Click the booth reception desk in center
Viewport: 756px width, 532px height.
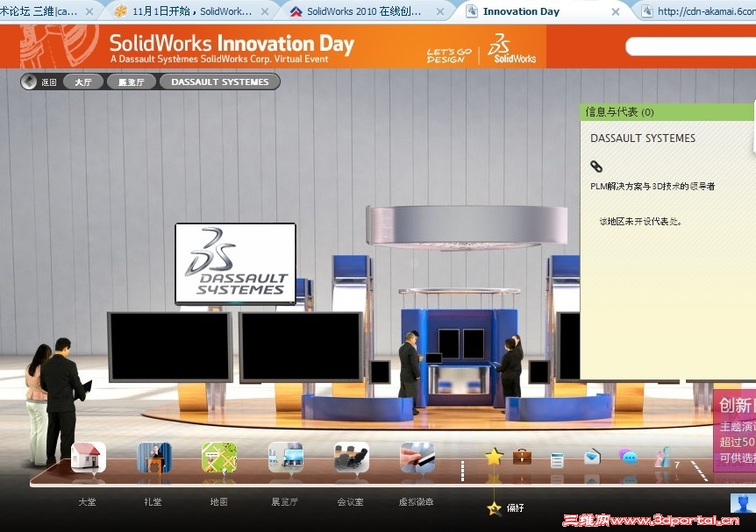tap(459, 379)
